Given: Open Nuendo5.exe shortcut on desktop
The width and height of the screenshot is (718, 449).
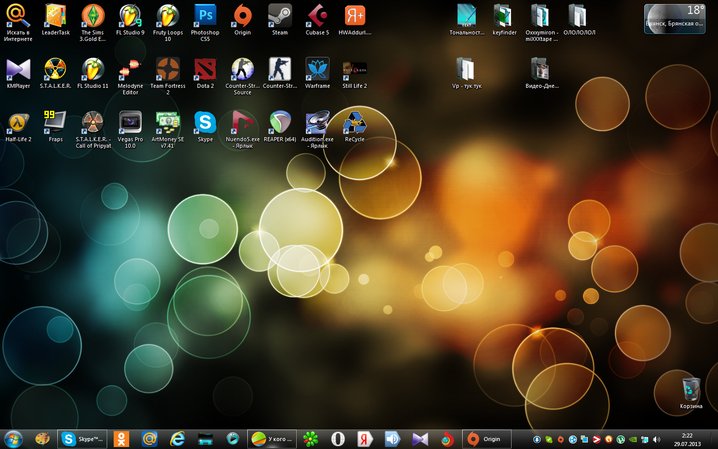Looking at the screenshot, I should (x=243, y=130).
